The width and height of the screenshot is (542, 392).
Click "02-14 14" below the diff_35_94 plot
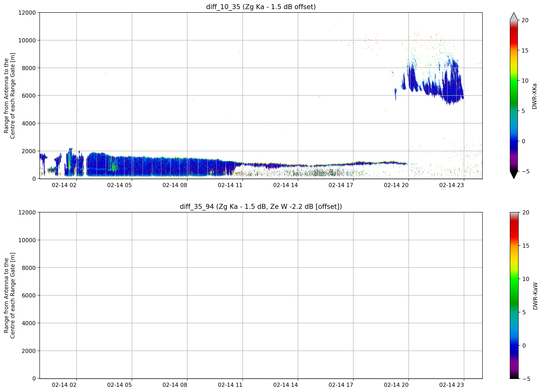(x=285, y=385)
